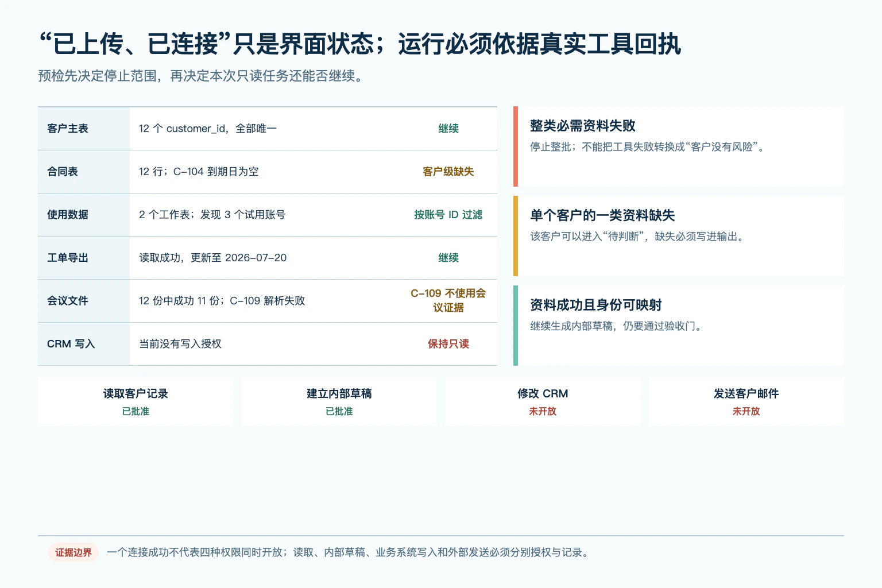This screenshot has height=588, width=882.
Task: Click the 使用数据 row label
Action: click(68, 215)
